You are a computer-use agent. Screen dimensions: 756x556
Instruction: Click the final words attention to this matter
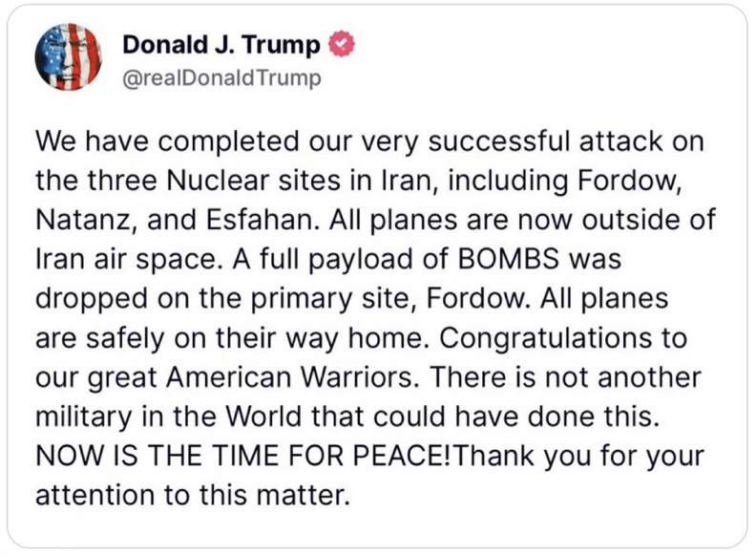pos(192,495)
